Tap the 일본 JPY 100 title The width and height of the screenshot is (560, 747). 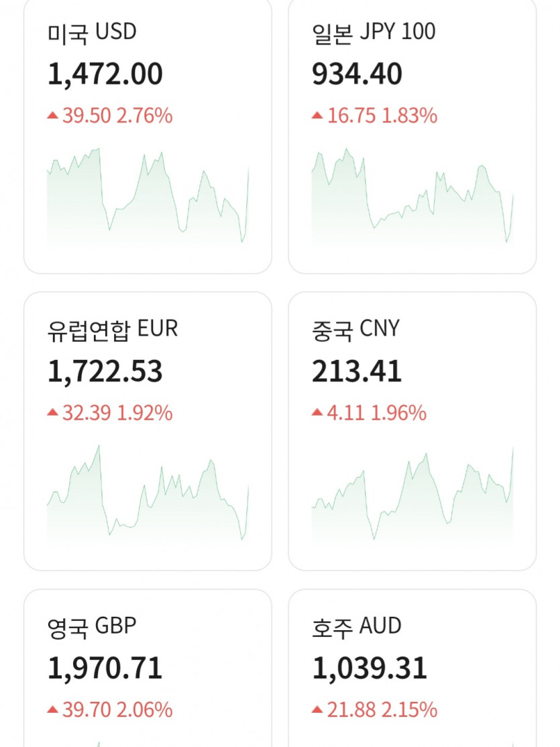374,32
